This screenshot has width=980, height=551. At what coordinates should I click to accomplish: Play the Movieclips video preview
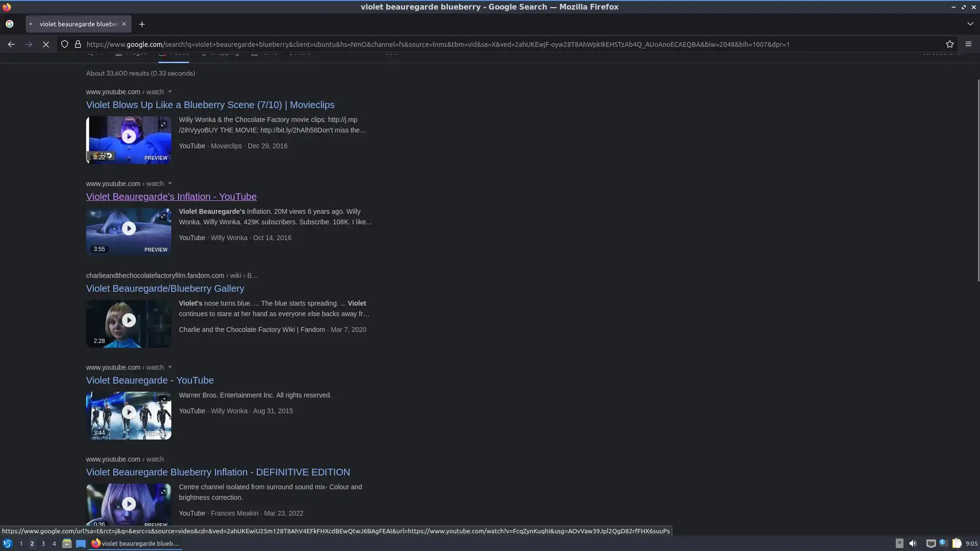[128, 137]
